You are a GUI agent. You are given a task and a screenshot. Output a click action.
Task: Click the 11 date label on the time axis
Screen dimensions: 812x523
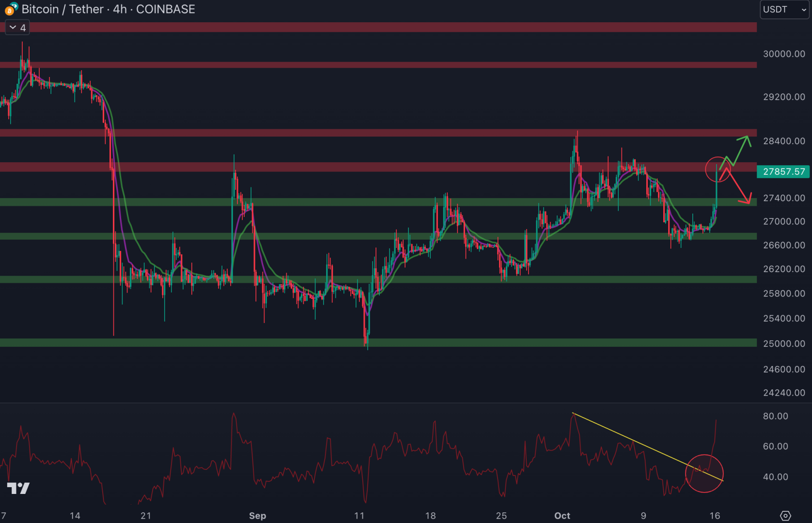(x=359, y=516)
